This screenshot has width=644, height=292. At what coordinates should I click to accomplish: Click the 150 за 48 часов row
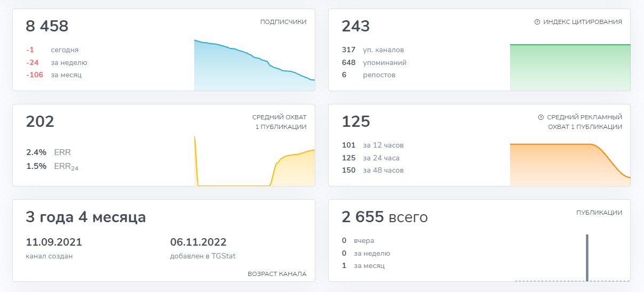pos(373,170)
